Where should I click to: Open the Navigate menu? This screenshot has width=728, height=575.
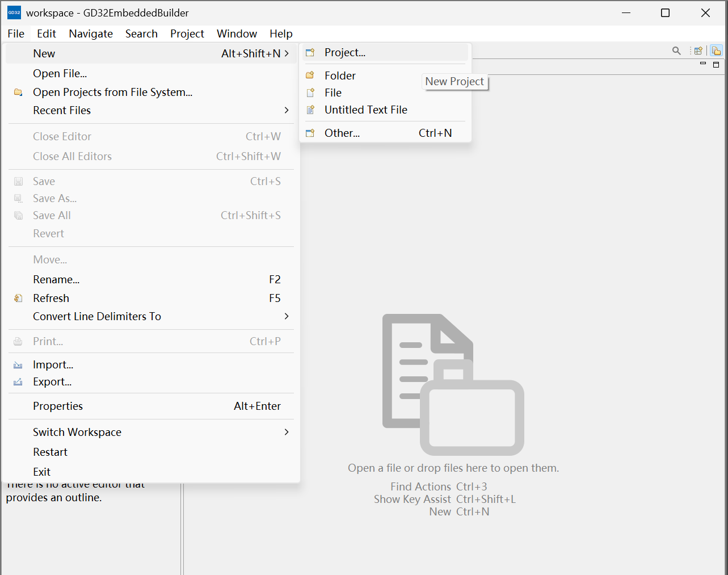[x=91, y=33]
